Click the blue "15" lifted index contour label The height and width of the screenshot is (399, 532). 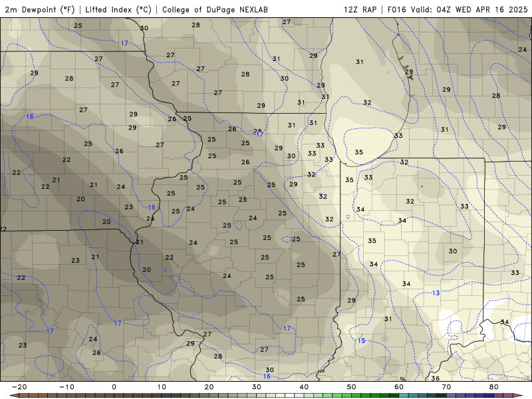[x=361, y=340]
